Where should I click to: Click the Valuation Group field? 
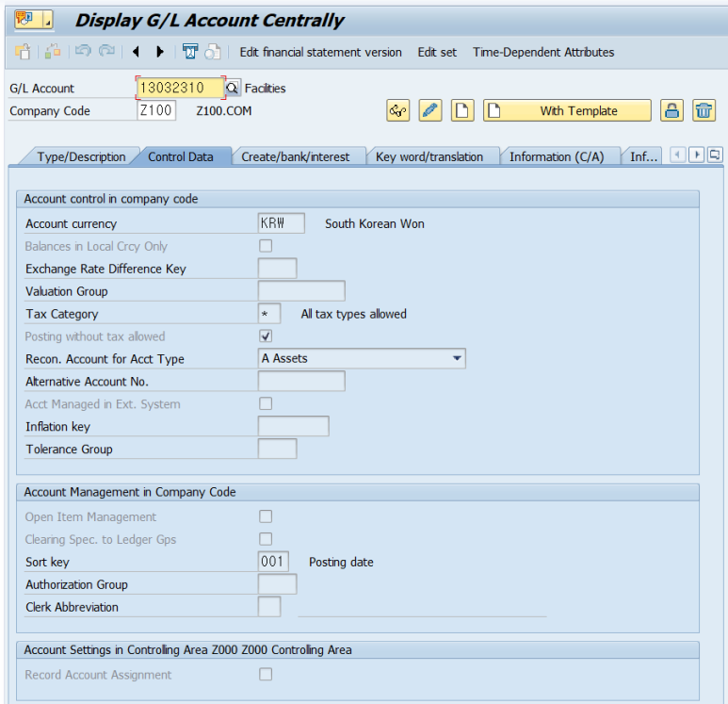[301, 291]
